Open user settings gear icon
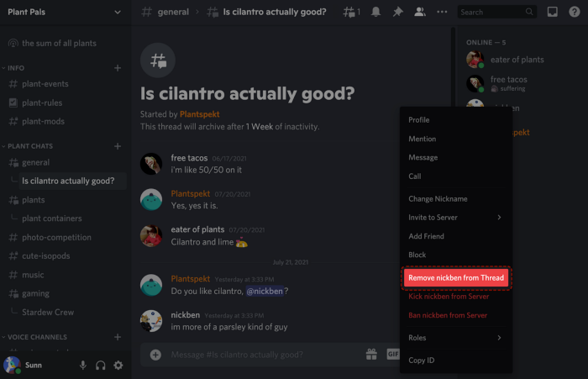Viewport: 588px width, 379px height. coord(118,365)
